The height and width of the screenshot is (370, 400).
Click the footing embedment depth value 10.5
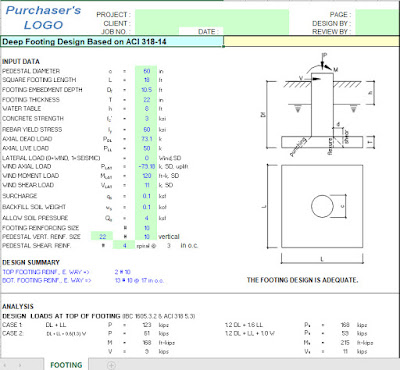pyautogui.click(x=146, y=90)
